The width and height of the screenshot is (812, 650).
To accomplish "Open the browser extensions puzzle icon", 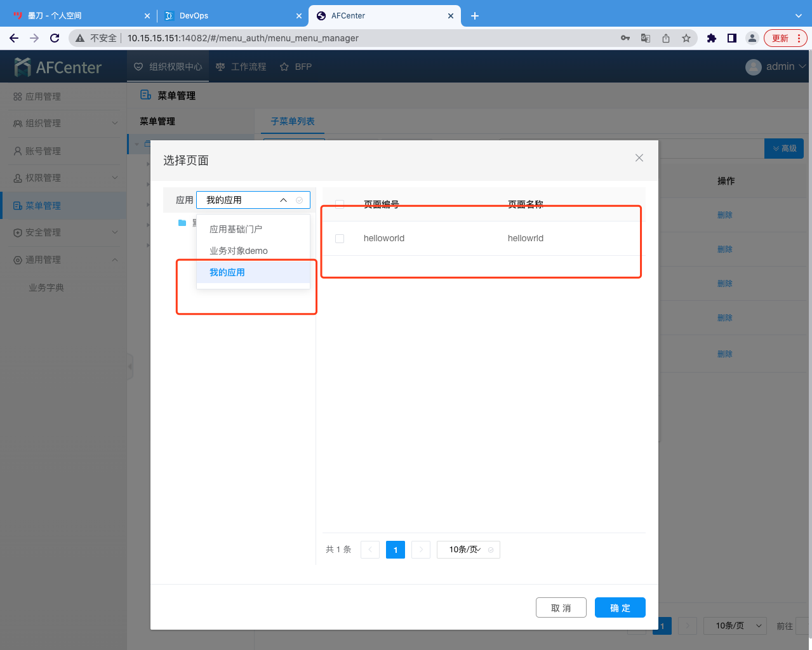I will click(x=712, y=38).
